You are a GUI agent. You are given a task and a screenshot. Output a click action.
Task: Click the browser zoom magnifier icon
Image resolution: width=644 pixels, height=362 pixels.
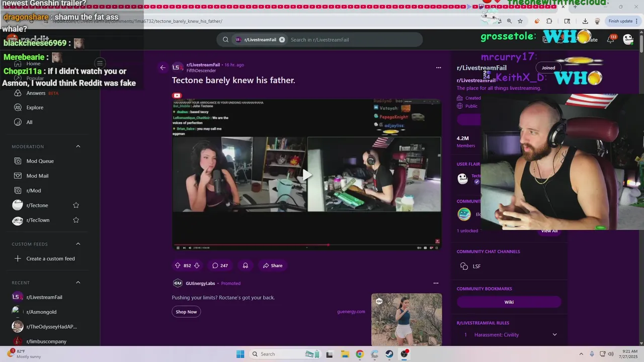[x=509, y=21]
